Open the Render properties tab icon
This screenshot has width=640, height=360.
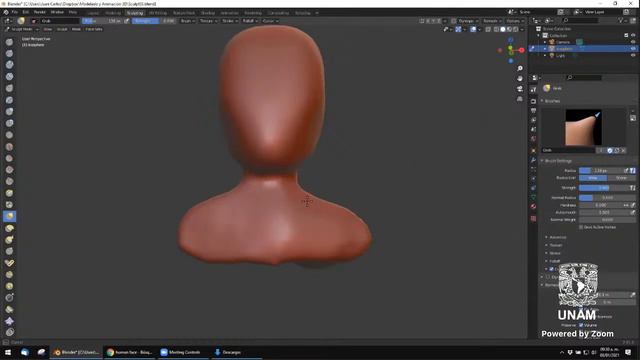tap(533, 101)
